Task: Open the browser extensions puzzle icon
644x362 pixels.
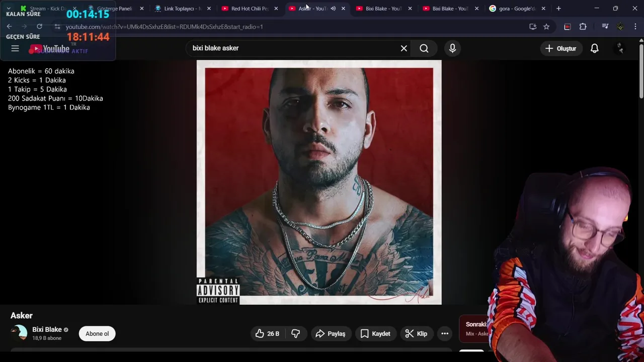Action: [x=583, y=27]
